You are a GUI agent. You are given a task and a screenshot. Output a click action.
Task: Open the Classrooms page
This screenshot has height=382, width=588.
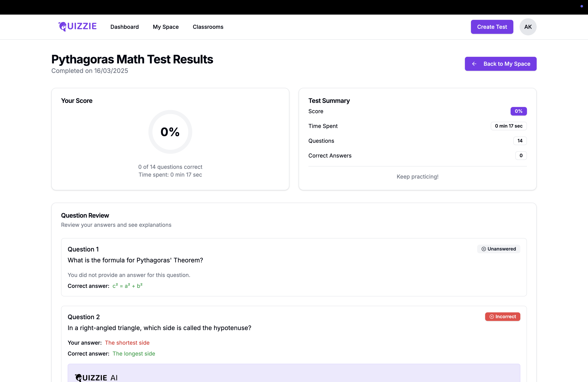pyautogui.click(x=208, y=27)
